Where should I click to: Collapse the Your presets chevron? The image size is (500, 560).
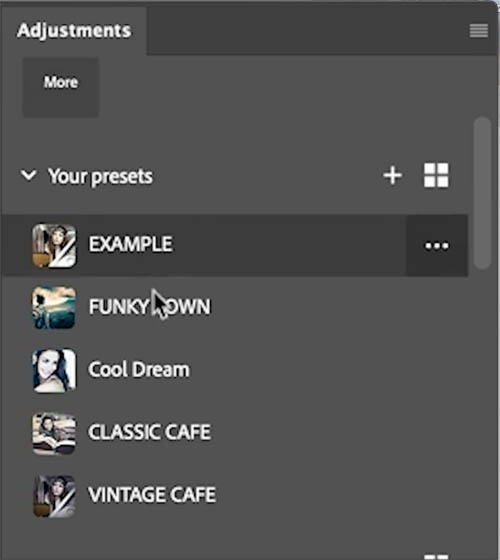(28, 175)
